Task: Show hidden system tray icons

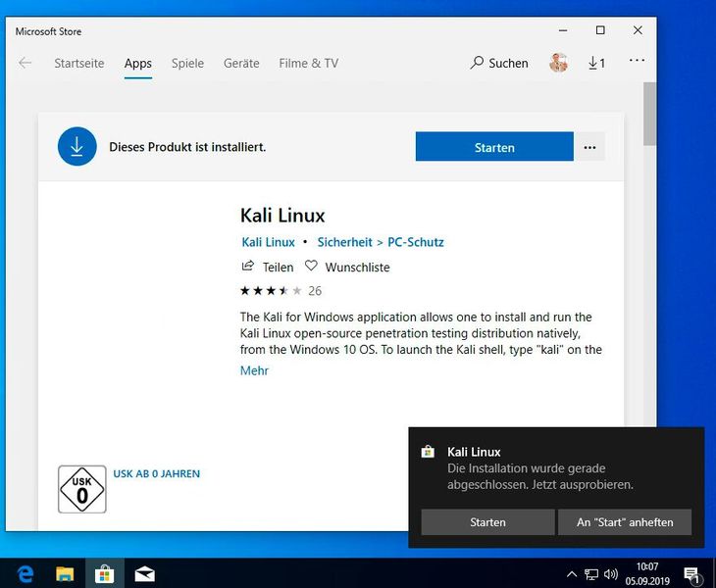Action: click(571, 574)
